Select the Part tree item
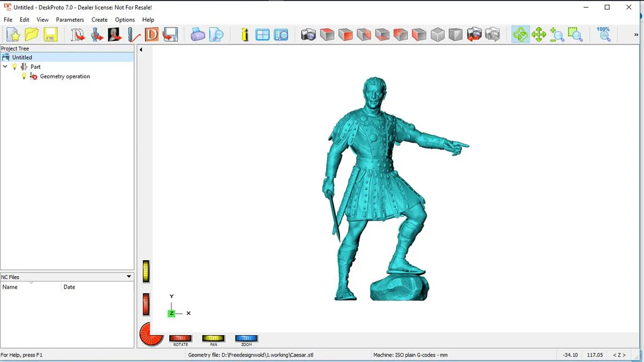The height and width of the screenshot is (362, 644). (35, 67)
